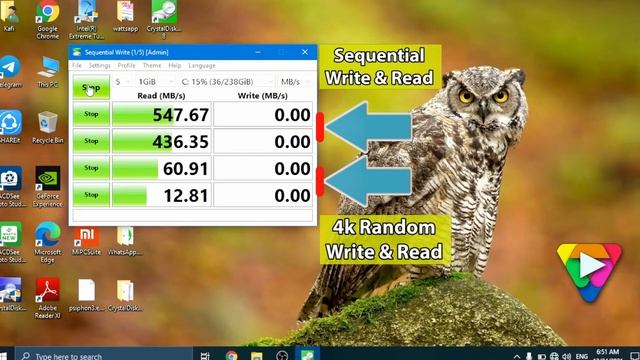
Task: Launch Adobe Reader XI from the desktop
Action: 48,298
